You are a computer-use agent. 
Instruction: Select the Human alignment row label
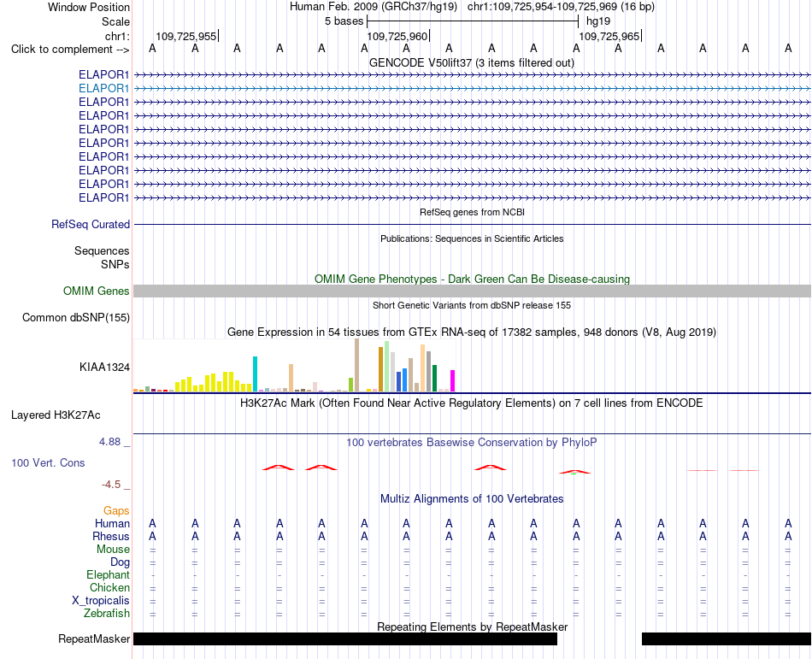112,524
